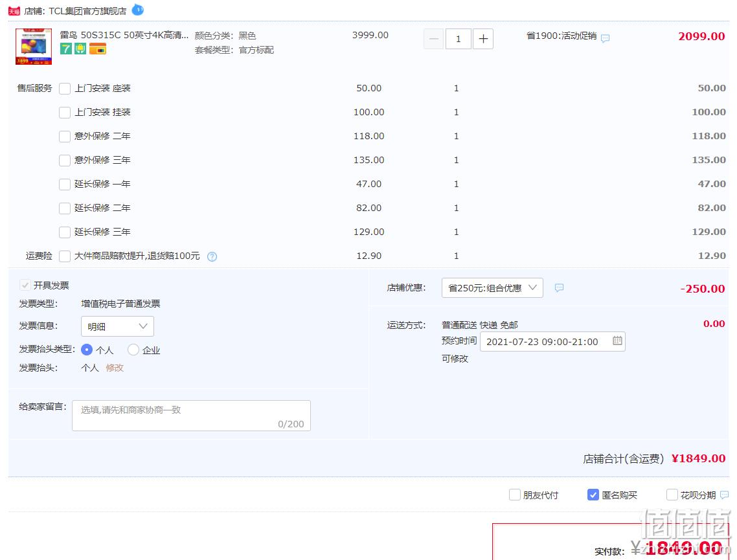Click the 12.90 unit price for 运费险
Image resolution: width=737 pixels, height=560 pixels.
click(x=369, y=256)
